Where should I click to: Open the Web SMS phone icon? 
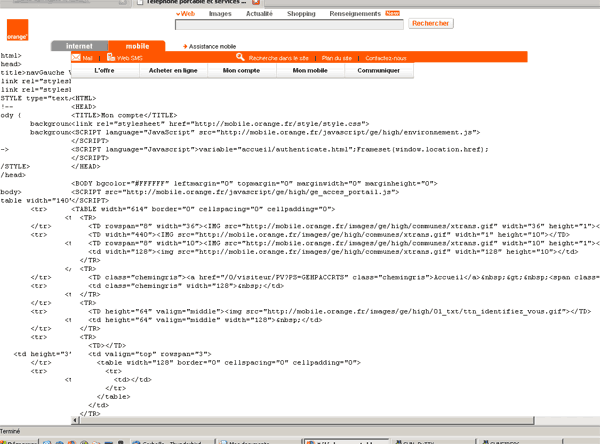click(111, 57)
